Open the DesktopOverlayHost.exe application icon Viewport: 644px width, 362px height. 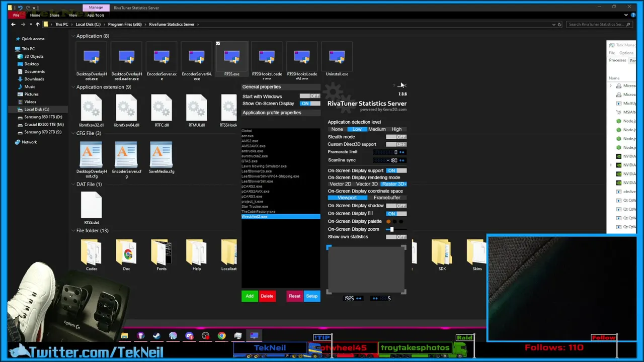point(92,58)
